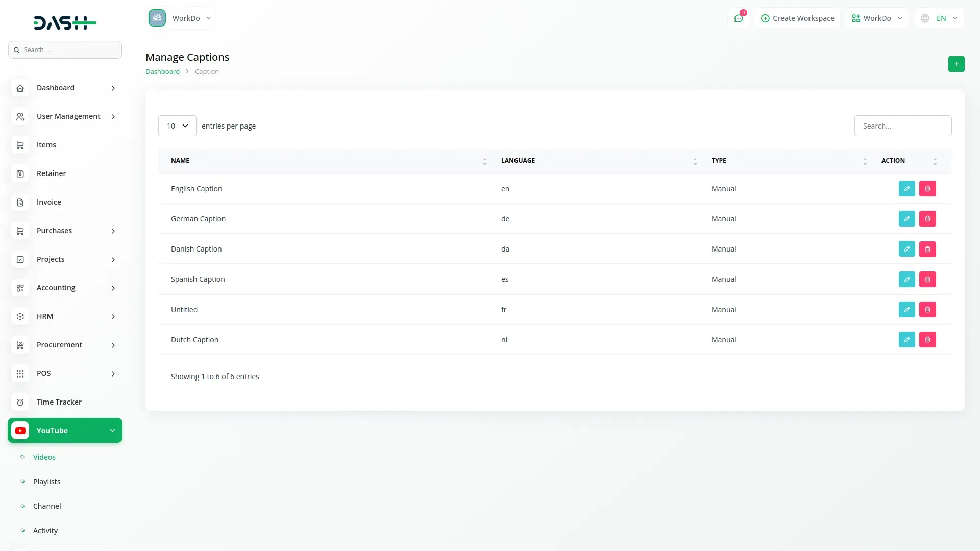
Task: Click the Dashboard breadcrumb link
Action: [x=162, y=71]
